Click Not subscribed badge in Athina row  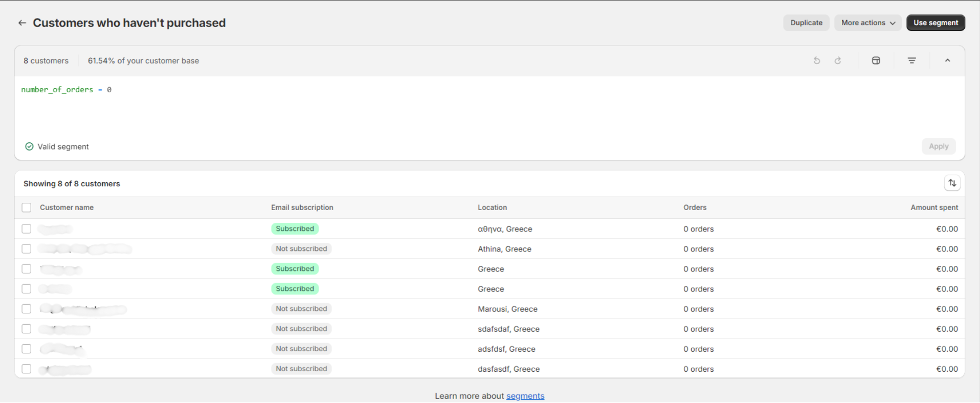pos(301,249)
